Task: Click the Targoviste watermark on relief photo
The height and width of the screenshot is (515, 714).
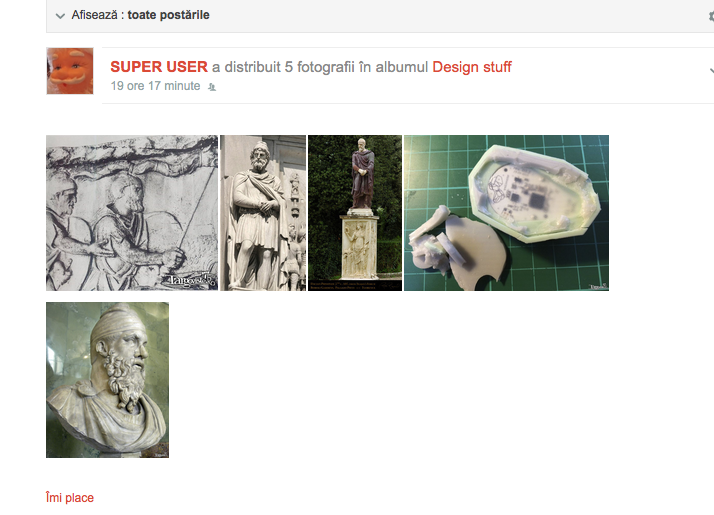Action: (x=192, y=280)
